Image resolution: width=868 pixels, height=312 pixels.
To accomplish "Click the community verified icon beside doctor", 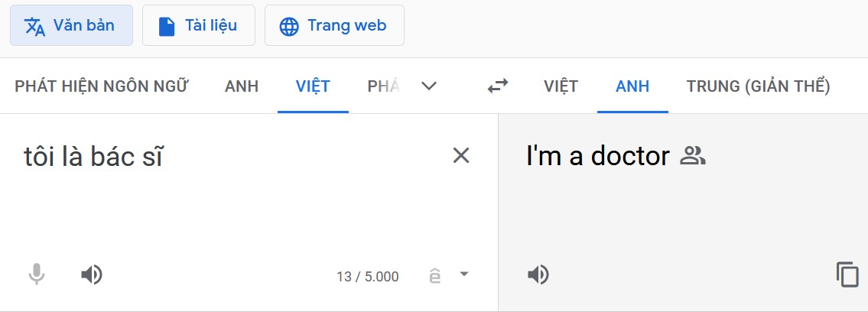I will 693,156.
